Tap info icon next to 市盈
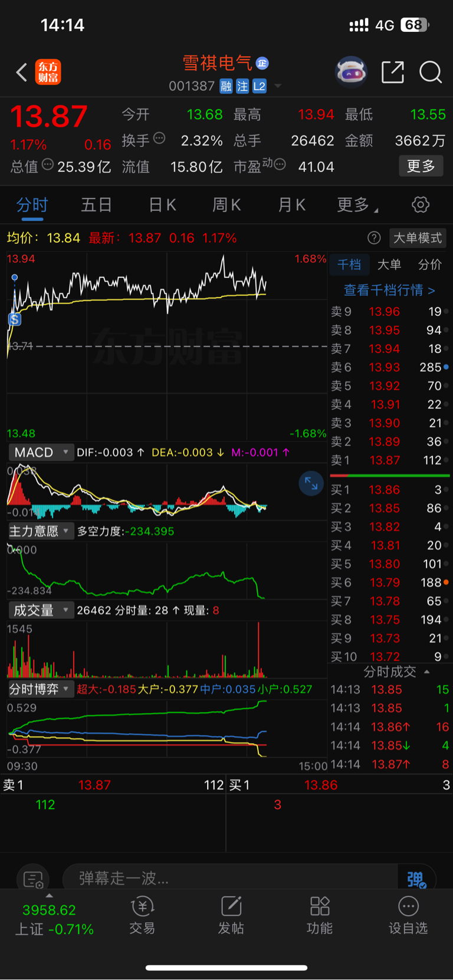 [x=280, y=164]
